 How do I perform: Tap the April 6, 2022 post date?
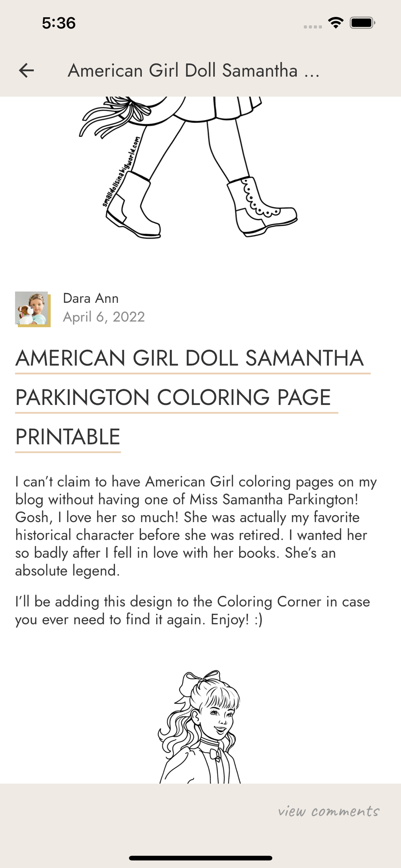[x=104, y=317]
